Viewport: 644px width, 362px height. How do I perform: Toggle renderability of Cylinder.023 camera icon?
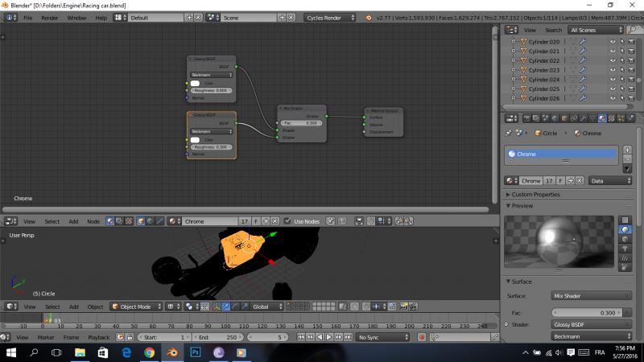pyautogui.click(x=630, y=70)
